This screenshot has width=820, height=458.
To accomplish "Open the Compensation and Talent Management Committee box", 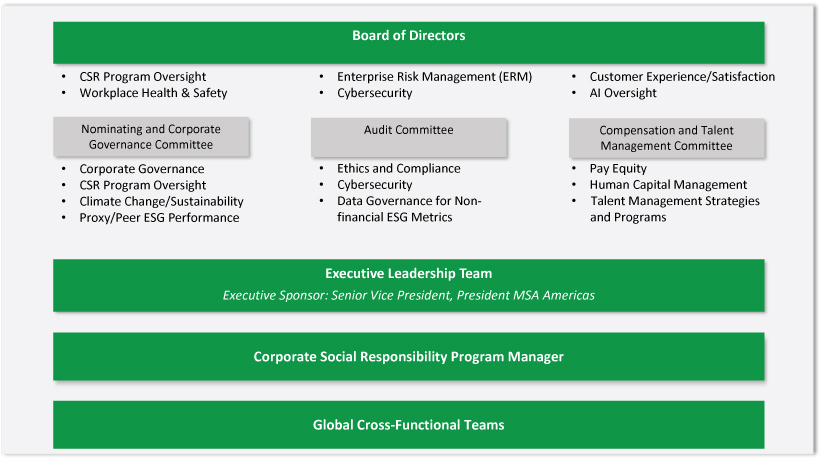I will [x=666, y=138].
